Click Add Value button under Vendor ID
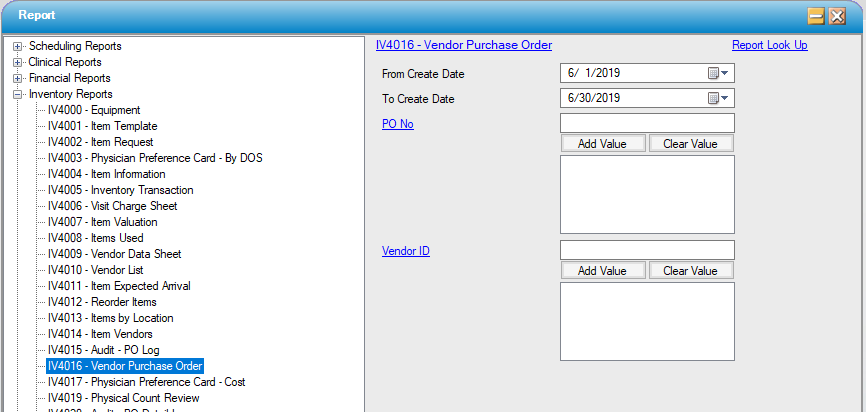 [x=602, y=271]
